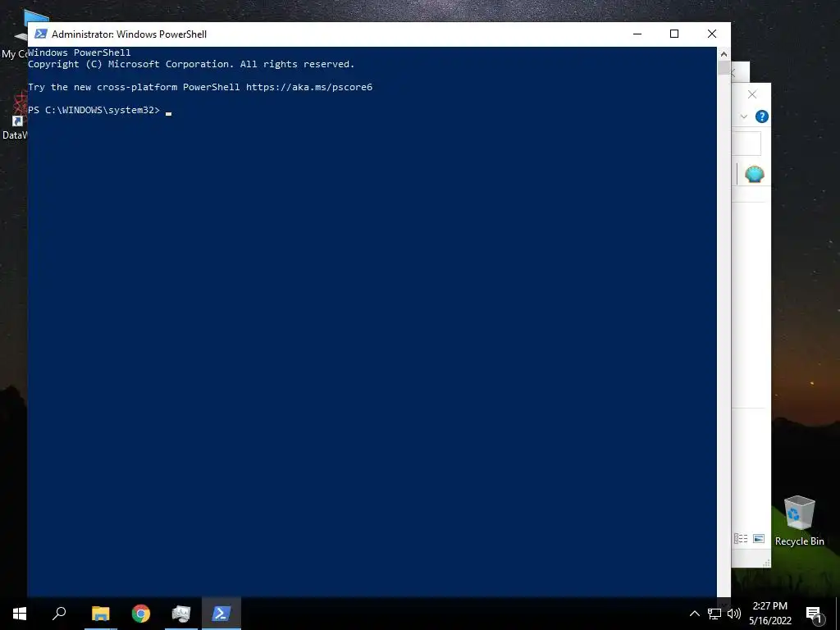840x630 pixels.
Task: Click the blue help icon in the background window
Action: pos(762,116)
